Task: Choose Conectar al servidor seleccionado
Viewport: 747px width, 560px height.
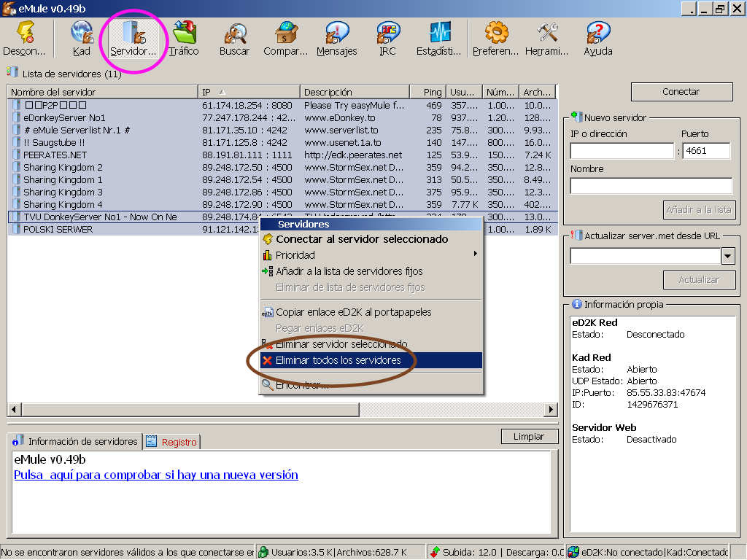Action: point(362,239)
